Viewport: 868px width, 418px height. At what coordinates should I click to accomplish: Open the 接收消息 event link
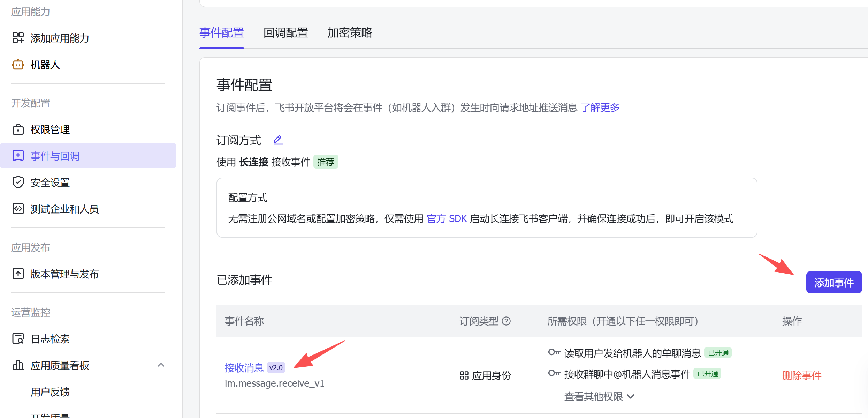(x=244, y=367)
